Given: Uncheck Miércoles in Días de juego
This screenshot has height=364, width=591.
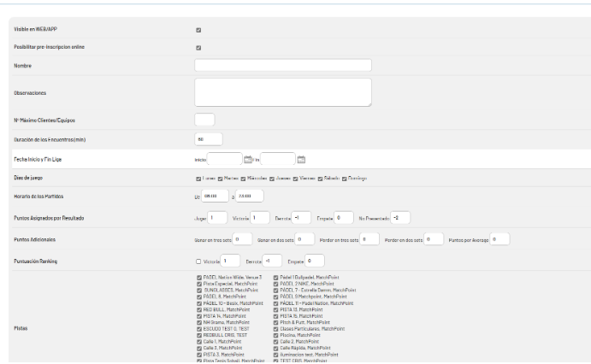Looking at the screenshot, I should pos(243,179).
